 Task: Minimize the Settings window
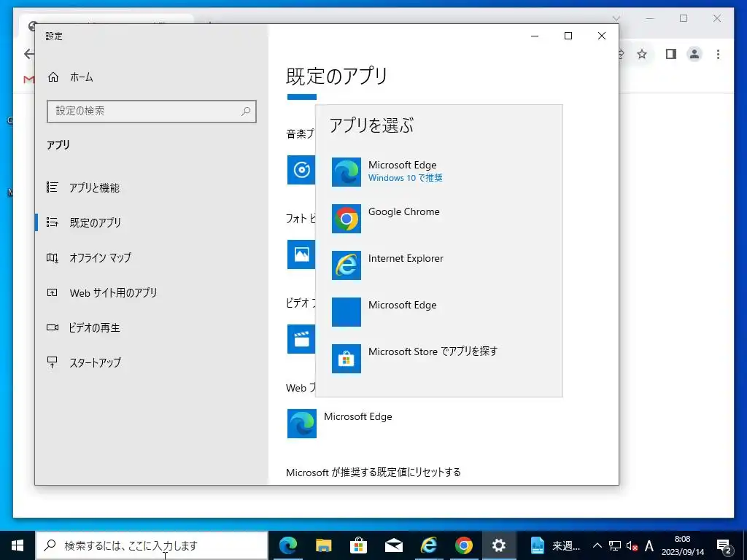535,36
